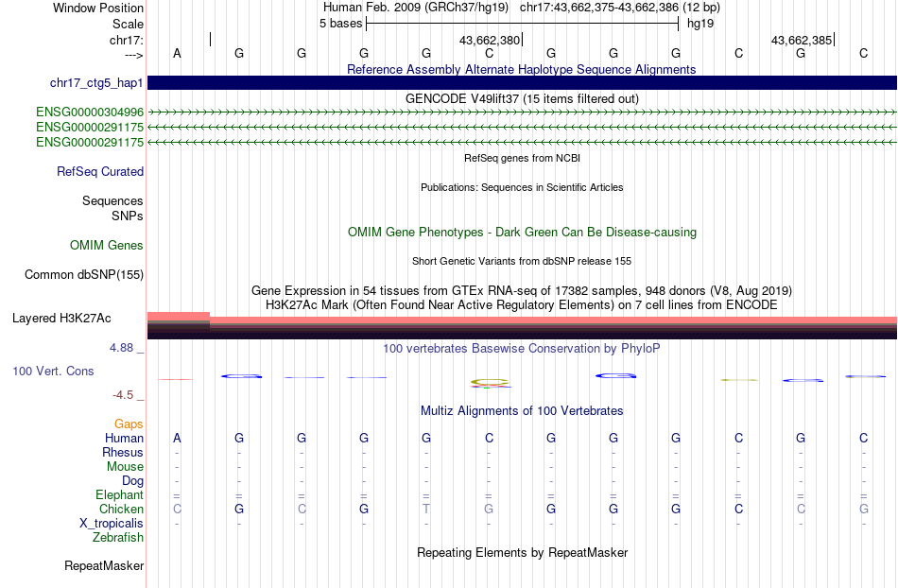Click the yellow-green PhyloP conservation glyph

[x=490, y=382]
